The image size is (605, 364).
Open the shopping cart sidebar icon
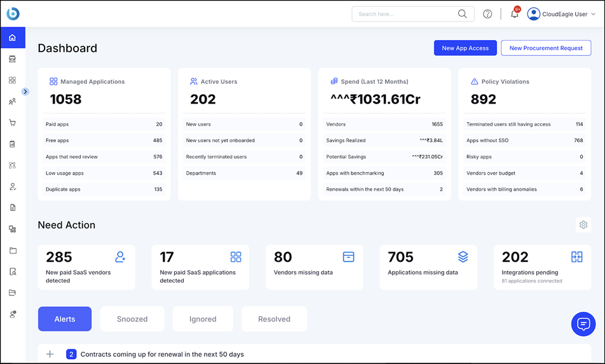[x=12, y=123]
